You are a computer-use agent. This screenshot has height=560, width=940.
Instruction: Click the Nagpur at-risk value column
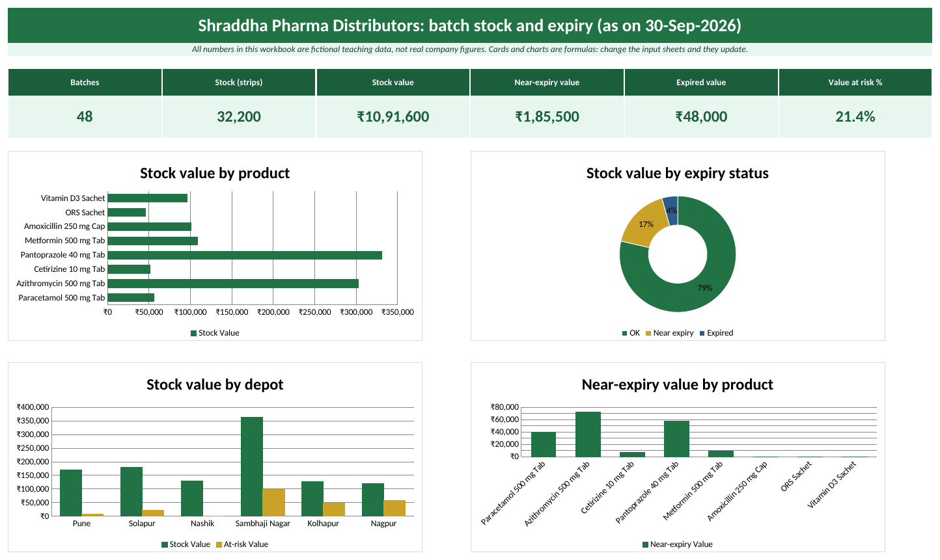394,508
